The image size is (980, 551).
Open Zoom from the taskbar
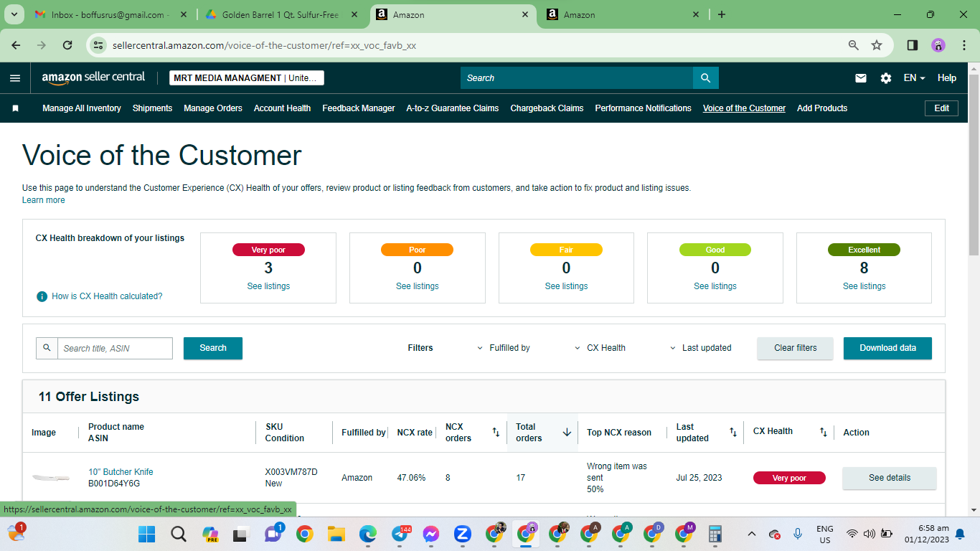[463, 534]
